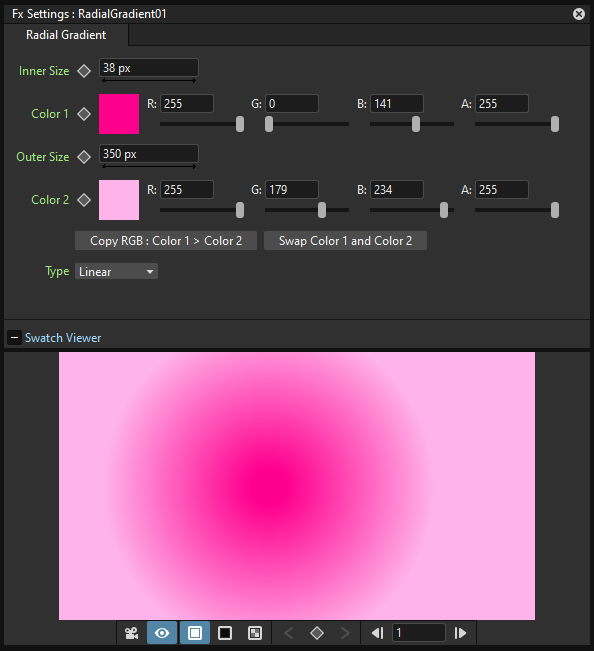Screen dimensions: 594x651
Task: Open Color 1 magenta swatch
Action: click(x=119, y=114)
